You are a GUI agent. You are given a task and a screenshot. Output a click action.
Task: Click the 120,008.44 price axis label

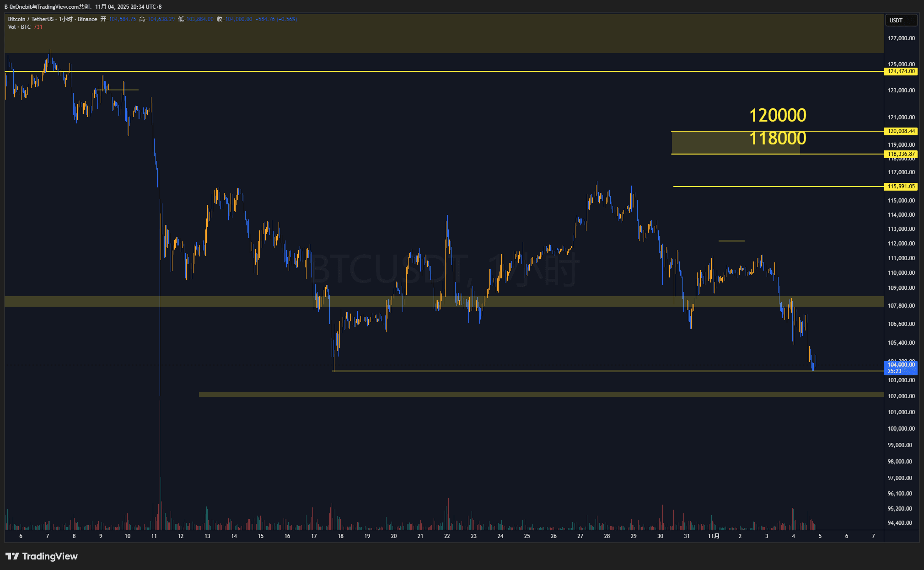pyautogui.click(x=901, y=131)
